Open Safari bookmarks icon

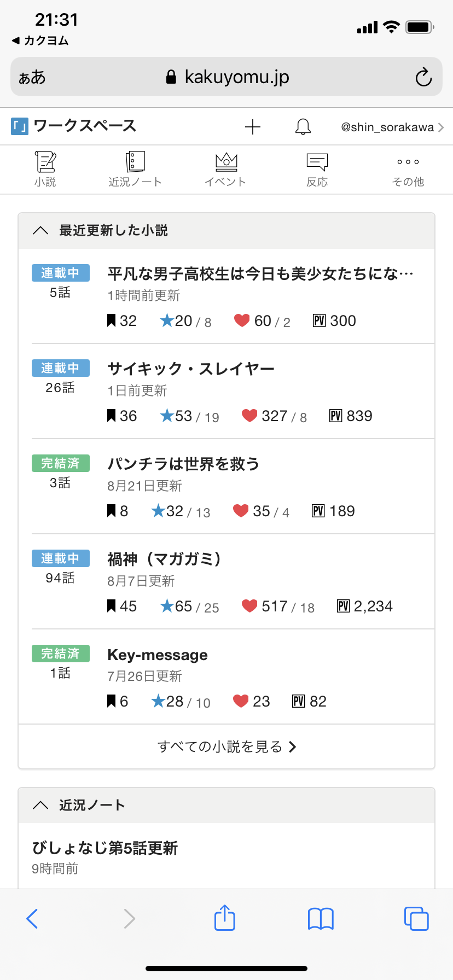point(321,918)
